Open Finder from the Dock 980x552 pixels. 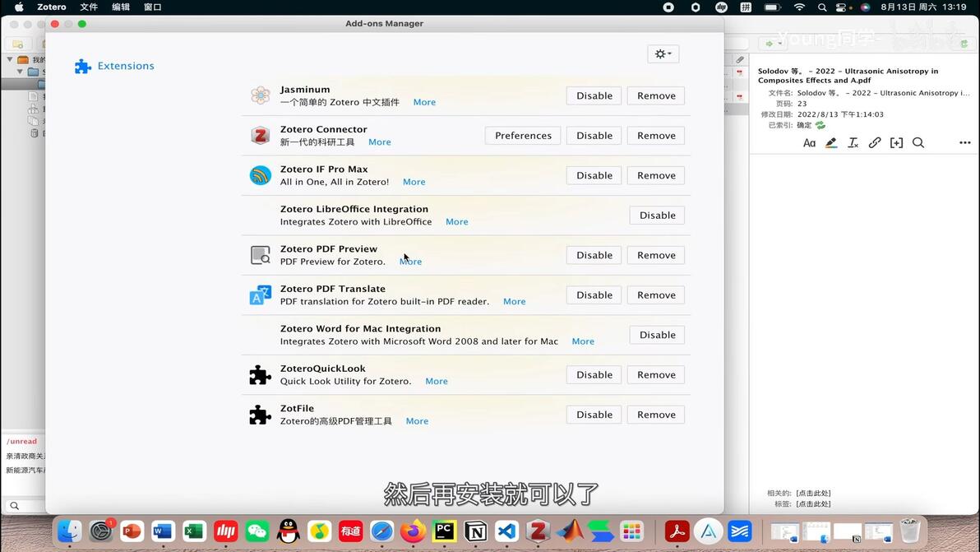click(69, 531)
